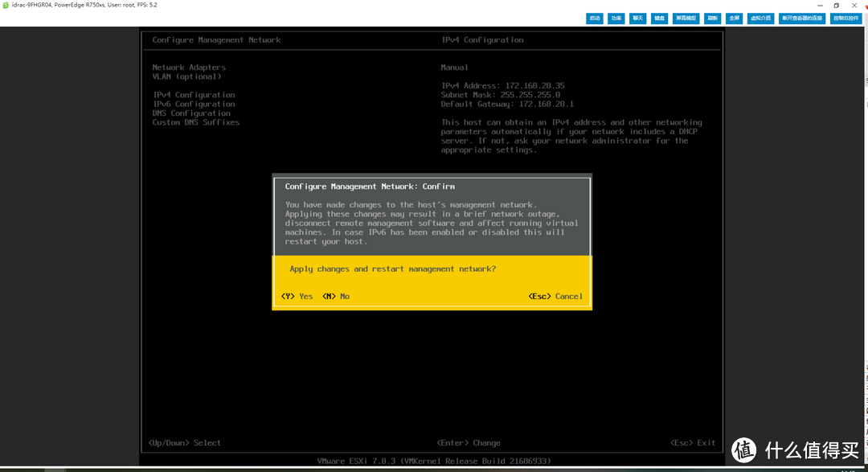868x472 pixels.
Task: Restore down the iDRAC viewer window
Action: (x=837, y=6)
